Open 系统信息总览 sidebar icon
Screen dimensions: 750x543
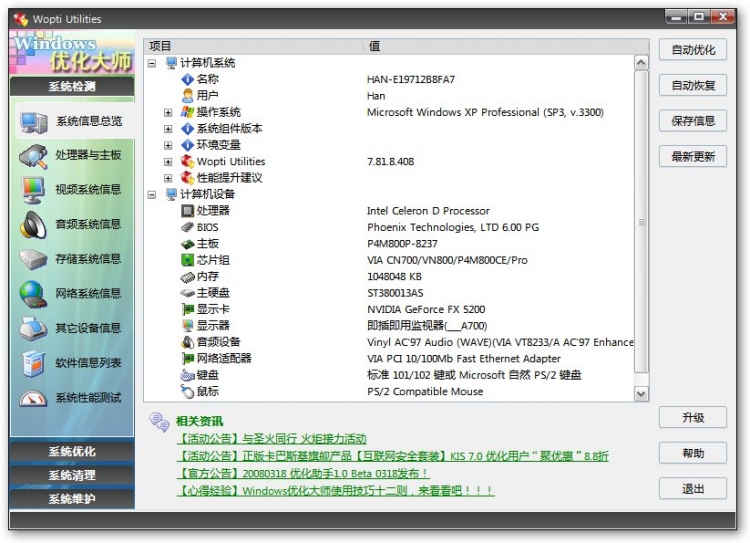pos(33,122)
